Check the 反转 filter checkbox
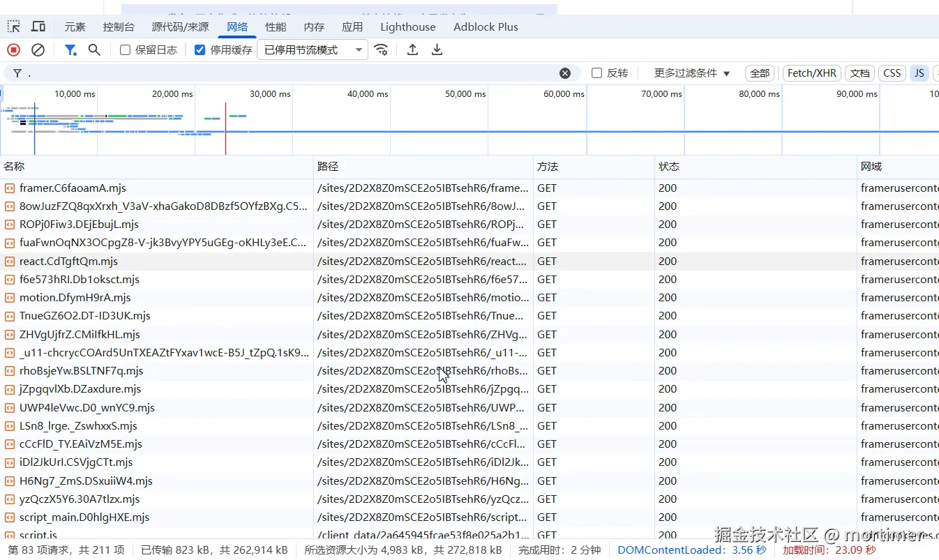This screenshot has width=939, height=560. click(596, 73)
